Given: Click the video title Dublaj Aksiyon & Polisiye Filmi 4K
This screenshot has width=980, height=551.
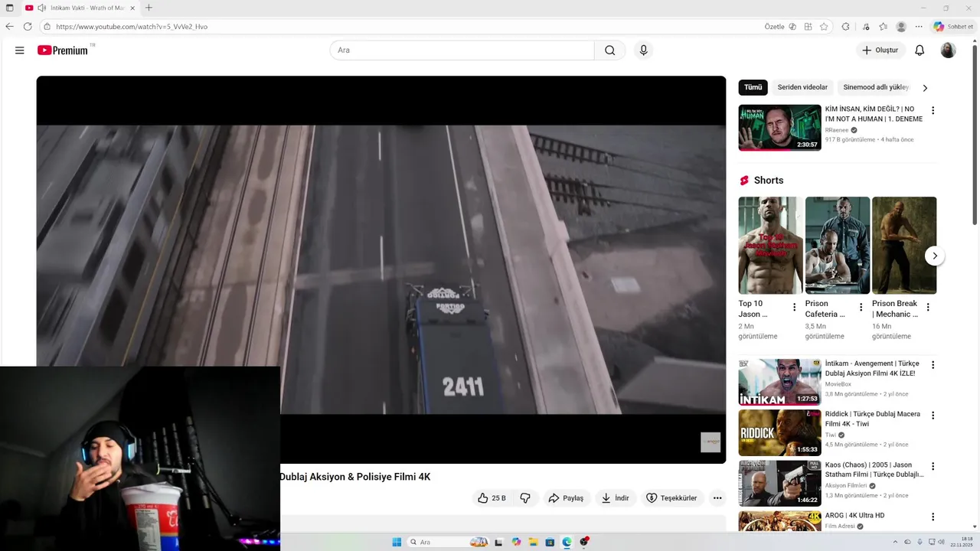Looking at the screenshot, I should (355, 477).
